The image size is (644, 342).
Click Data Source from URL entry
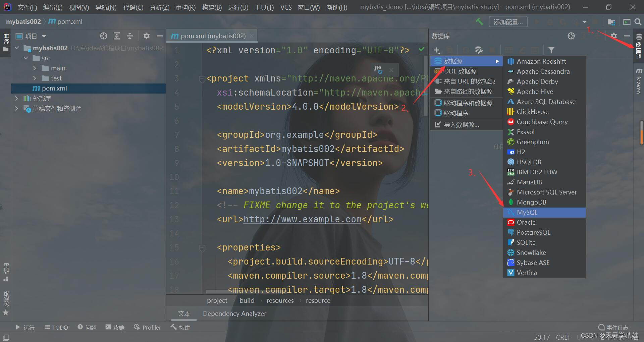[x=467, y=81]
